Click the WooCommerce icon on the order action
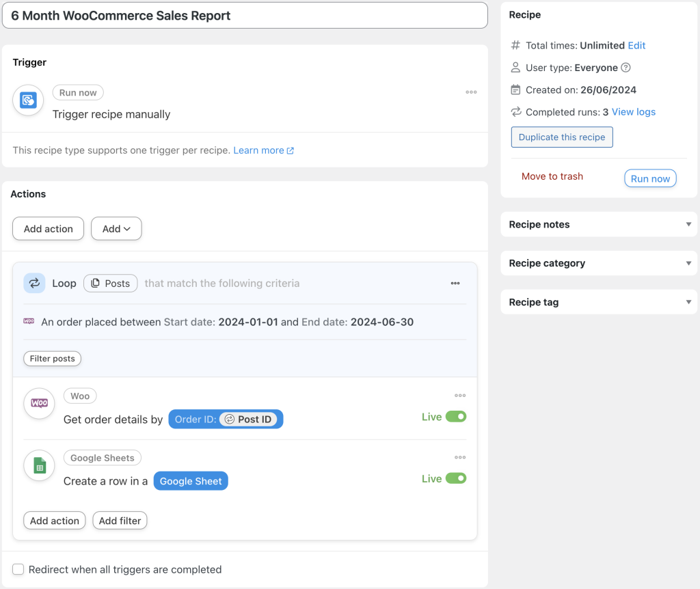 39,404
